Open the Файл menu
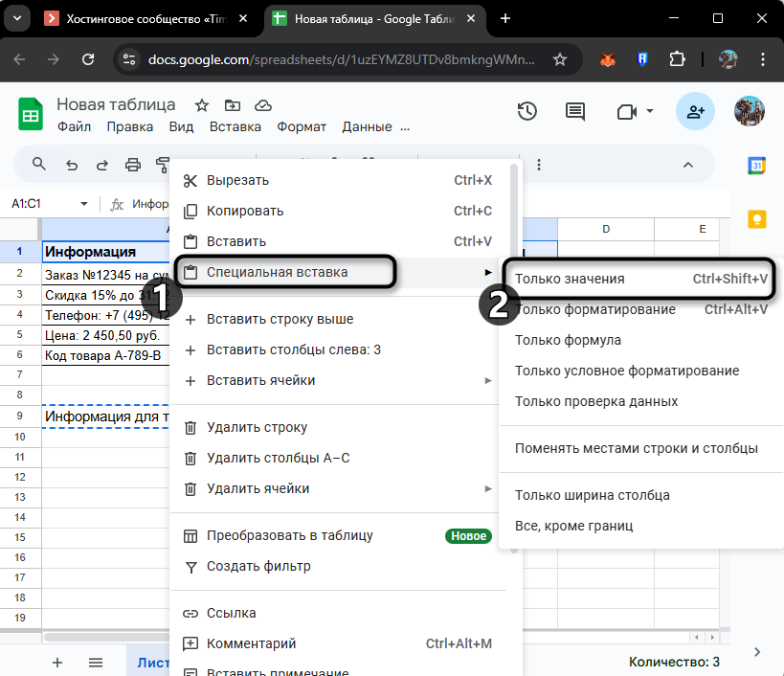Image resolution: width=784 pixels, height=676 pixels. click(x=74, y=127)
